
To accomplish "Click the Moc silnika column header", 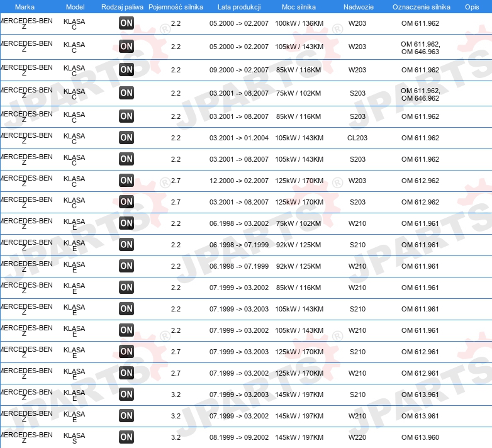I will 299,7.
